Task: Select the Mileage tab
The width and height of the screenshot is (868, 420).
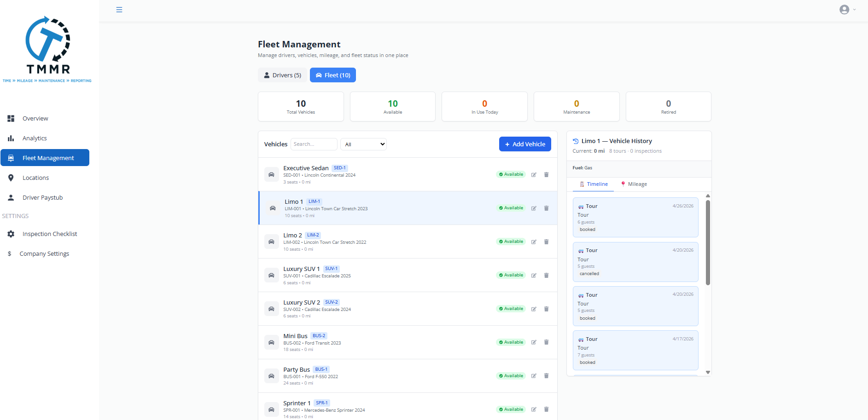Action: pos(634,184)
